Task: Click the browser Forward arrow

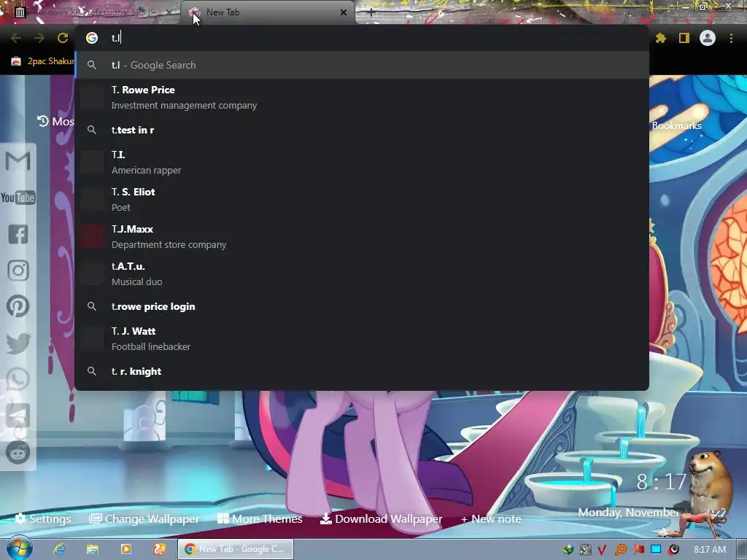Action: point(39,38)
